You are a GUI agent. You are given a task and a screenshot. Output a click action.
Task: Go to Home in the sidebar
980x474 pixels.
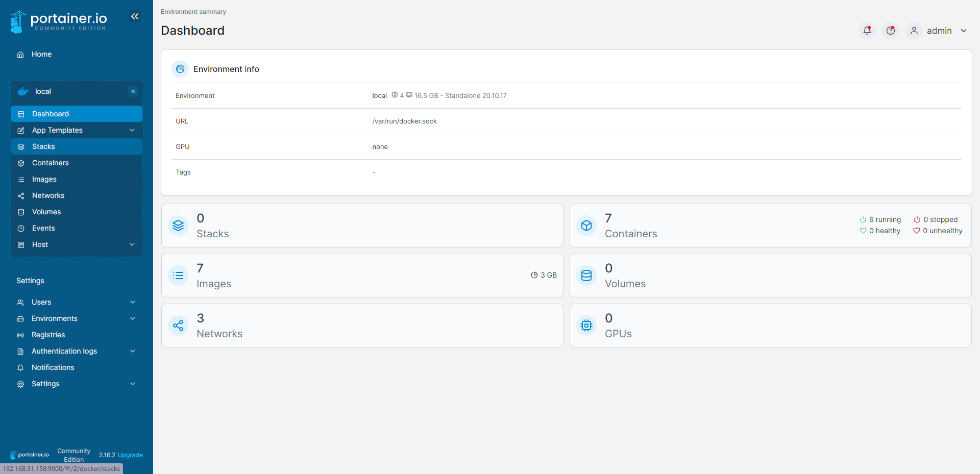(77, 54)
